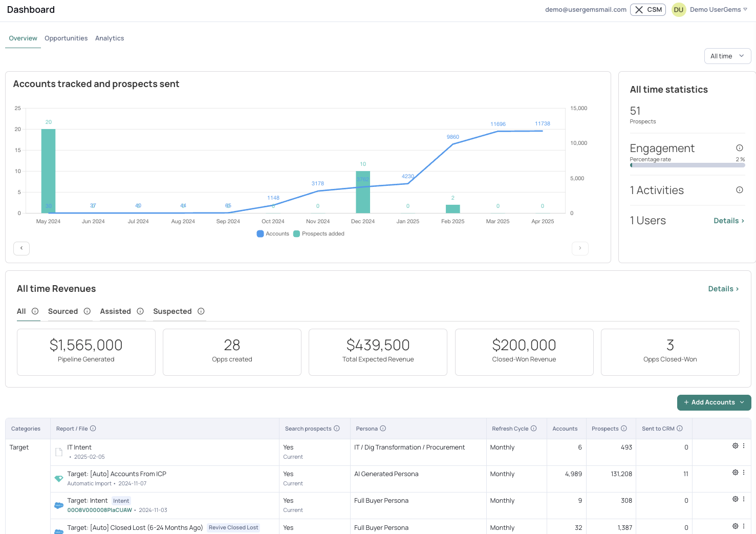The height and width of the screenshot is (534, 756).
Task: Open settings gear for IT Intent row
Action: 736,446
